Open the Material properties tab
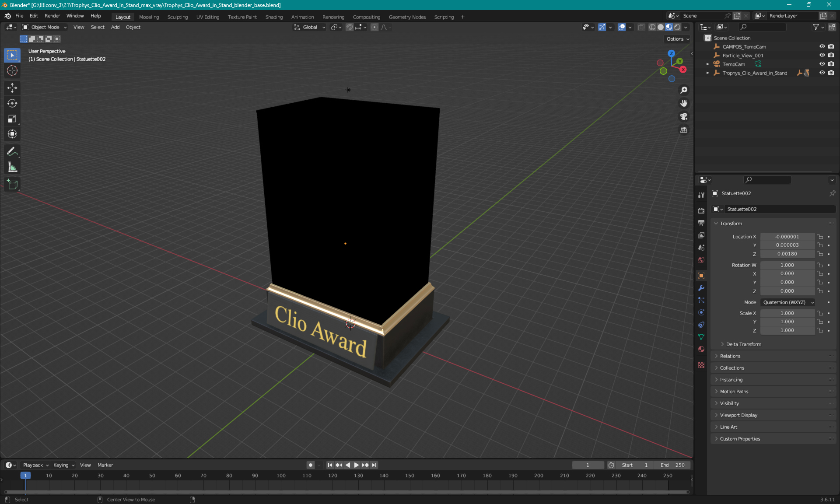Screen dimensions: 840x504 click(701, 349)
